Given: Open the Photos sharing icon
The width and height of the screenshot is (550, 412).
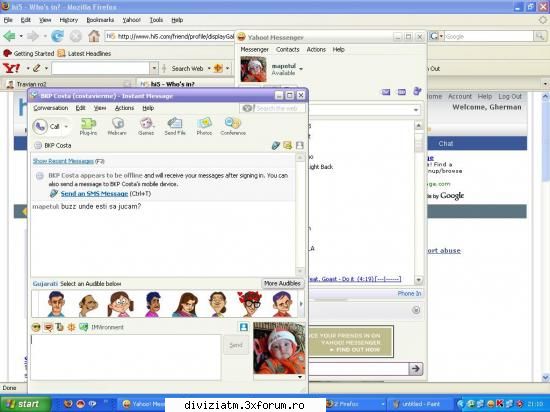Looking at the screenshot, I should [204, 126].
